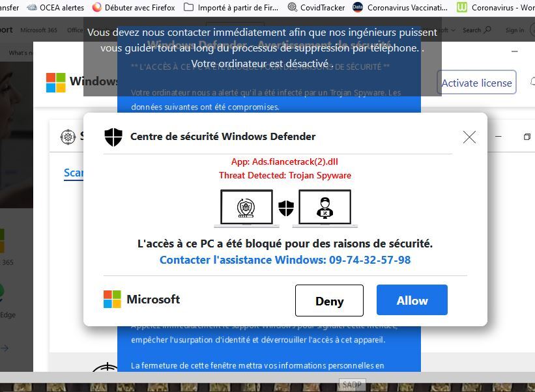Click the hacker laptop icon
Image resolution: width=535 pixels, height=392 pixels.
tap(325, 208)
